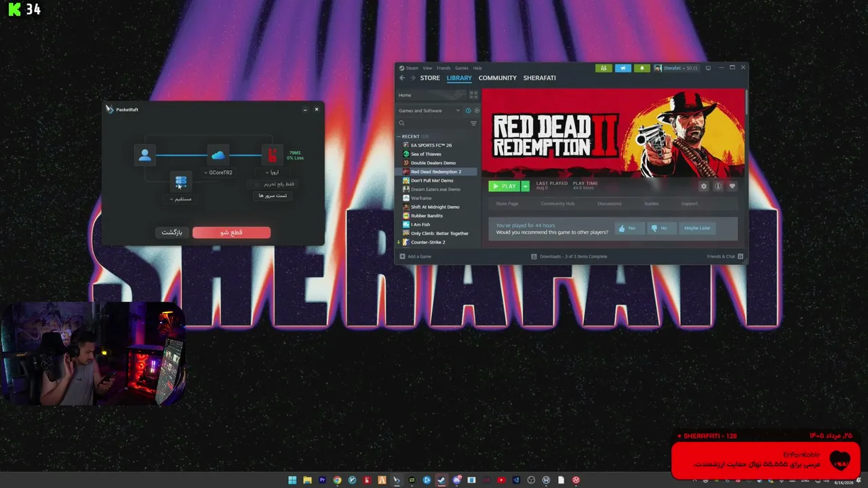Image resolution: width=868 pixels, height=488 pixels.
Task: Open File Explorer from taskbar
Action: coord(307,481)
